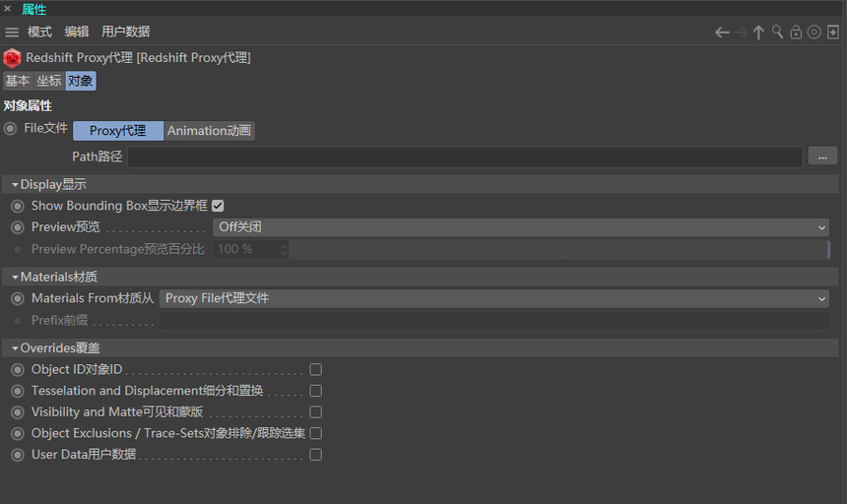Go forward with right arrow icon
Screen dimensions: 847x504
coord(741,32)
